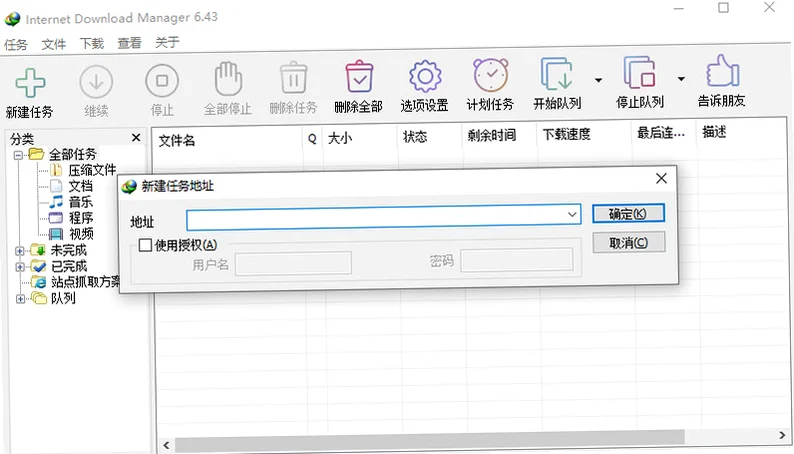
Task: Collapse the 全部任务 tree node
Action: click(x=18, y=155)
